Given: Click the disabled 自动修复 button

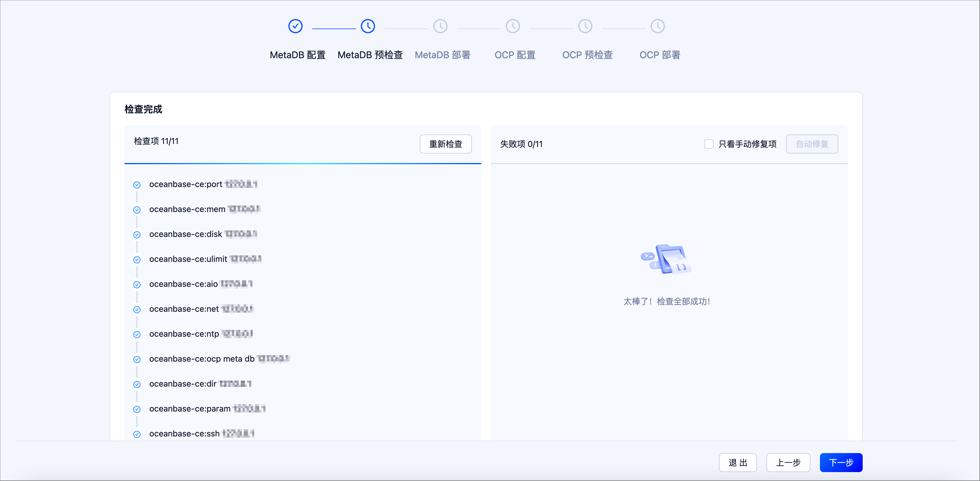Looking at the screenshot, I should (812, 144).
